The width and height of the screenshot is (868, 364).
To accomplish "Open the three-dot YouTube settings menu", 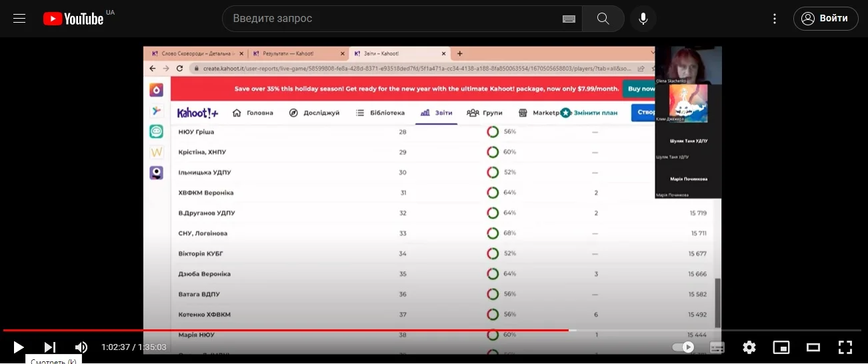I will coord(775,19).
